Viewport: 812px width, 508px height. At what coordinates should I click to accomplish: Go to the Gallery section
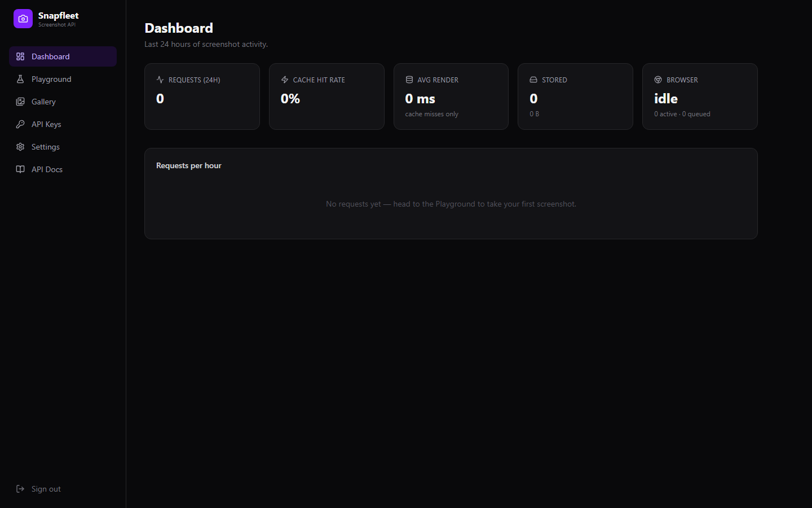[63, 102]
